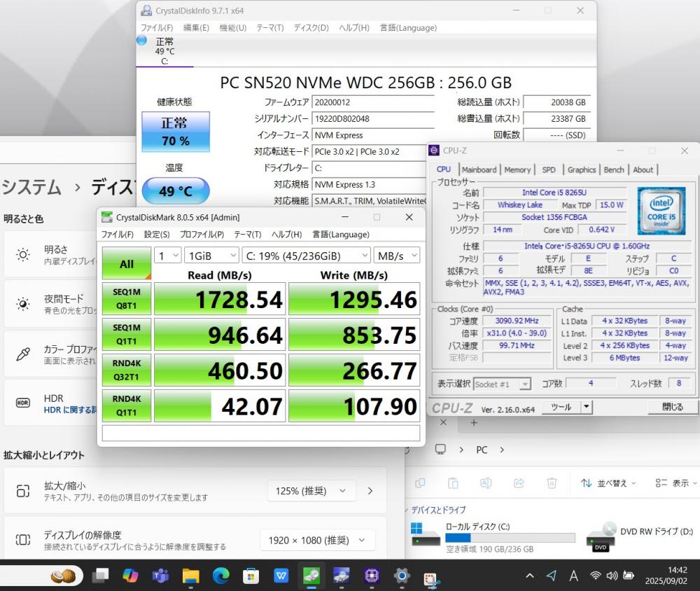Run all benchmarks with All button
Image resolution: width=700 pixels, height=591 pixels.
127,263
